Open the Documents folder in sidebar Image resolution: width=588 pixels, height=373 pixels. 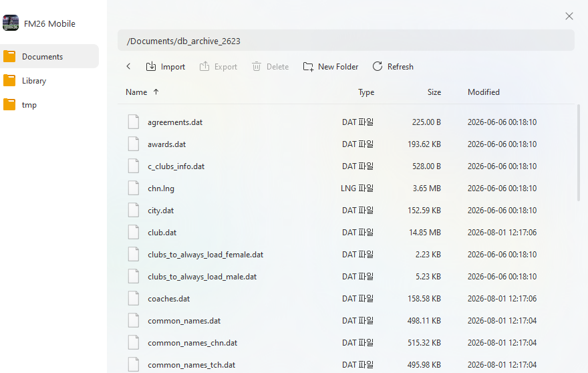49,56
